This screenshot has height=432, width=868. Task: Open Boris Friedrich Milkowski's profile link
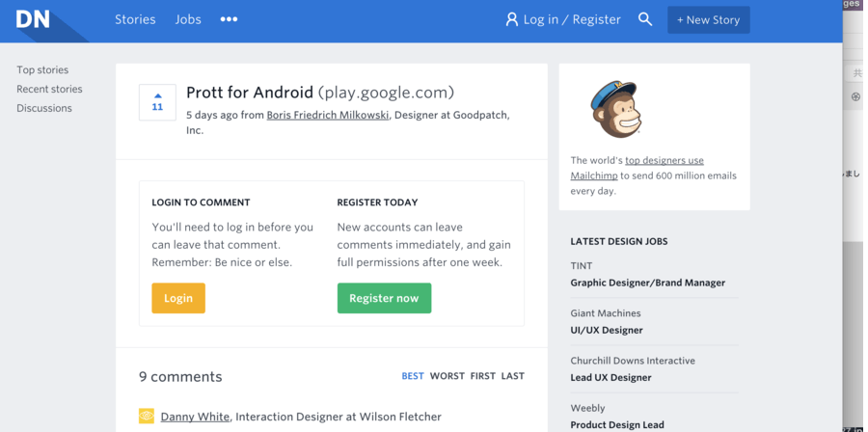click(328, 115)
